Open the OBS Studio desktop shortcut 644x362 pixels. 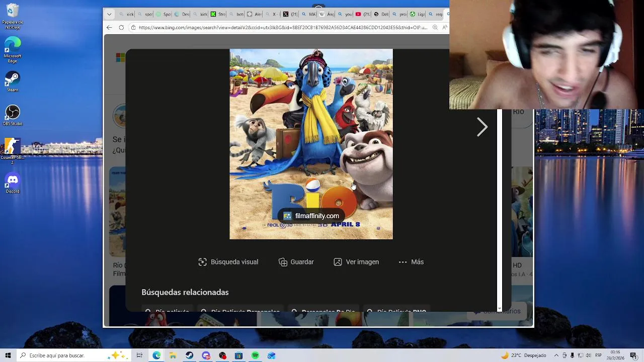[13, 115]
